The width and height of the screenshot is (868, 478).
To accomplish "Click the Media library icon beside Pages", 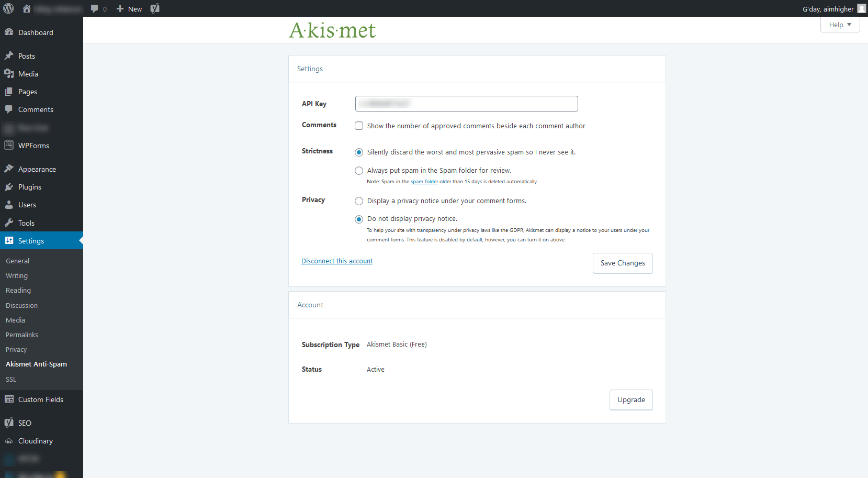I will click(9, 73).
